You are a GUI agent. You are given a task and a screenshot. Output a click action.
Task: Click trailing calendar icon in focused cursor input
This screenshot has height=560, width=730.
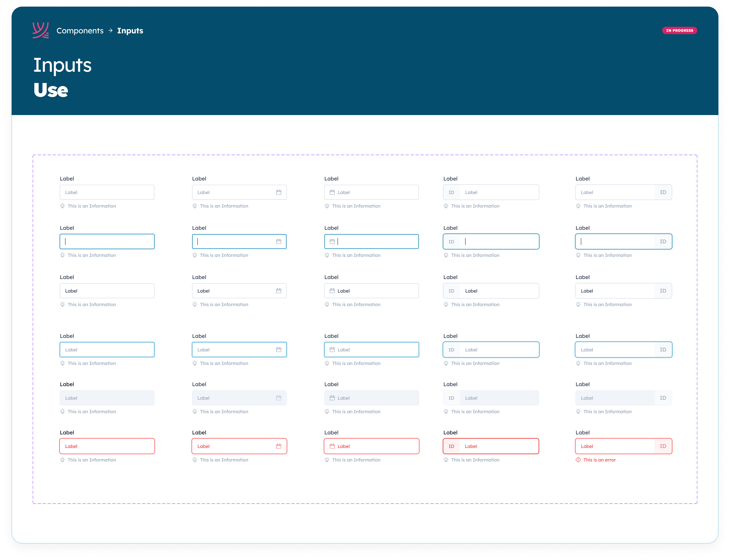[x=279, y=242]
